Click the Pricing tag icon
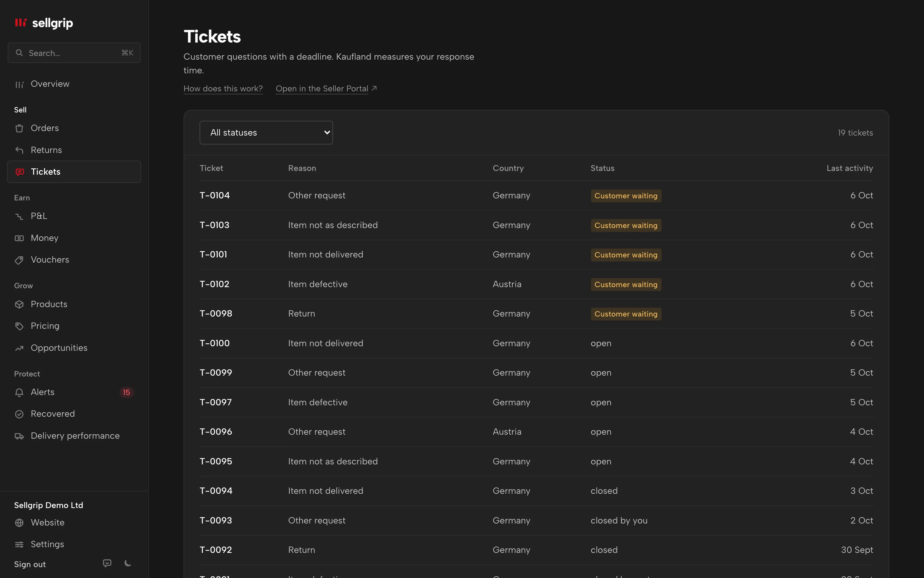Screen dimensions: 924x578 tap(19, 326)
